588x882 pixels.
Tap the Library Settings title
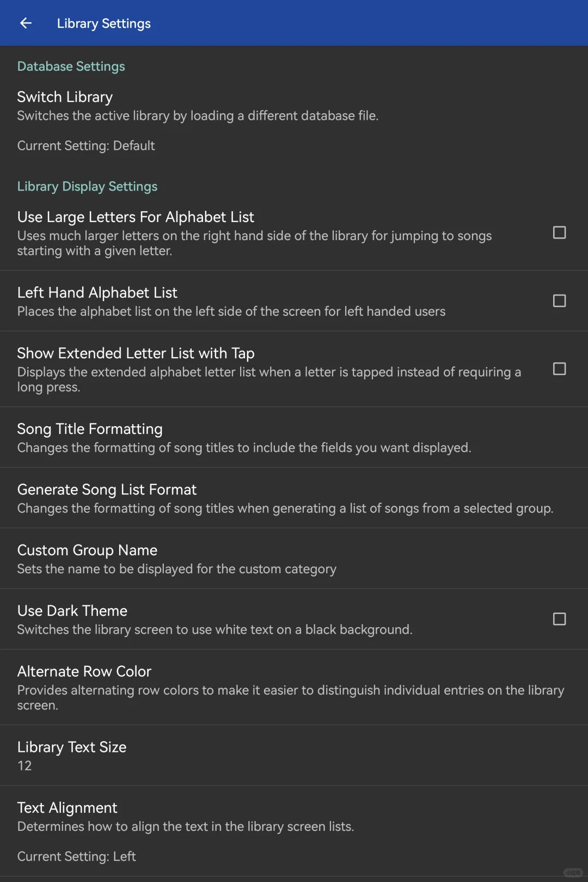pos(103,23)
